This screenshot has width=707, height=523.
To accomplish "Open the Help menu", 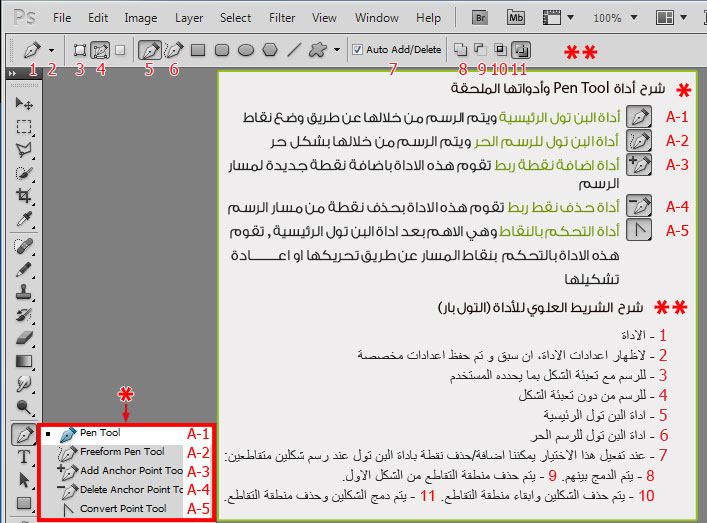I will [428, 18].
